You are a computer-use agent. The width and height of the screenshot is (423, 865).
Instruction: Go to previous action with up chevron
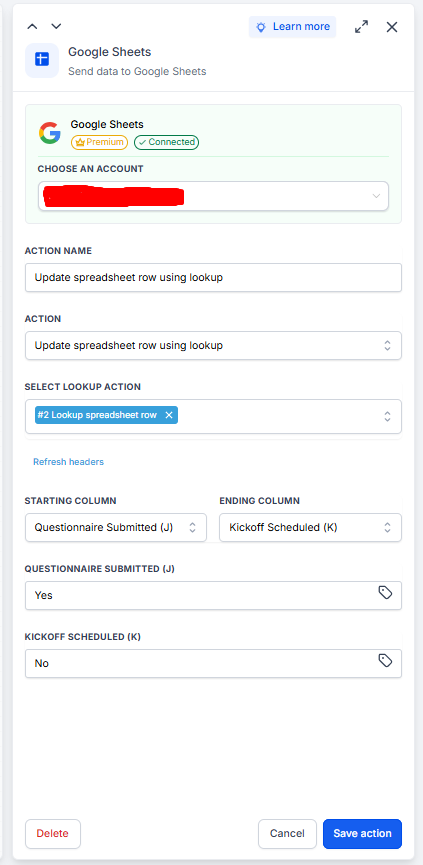[33, 26]
